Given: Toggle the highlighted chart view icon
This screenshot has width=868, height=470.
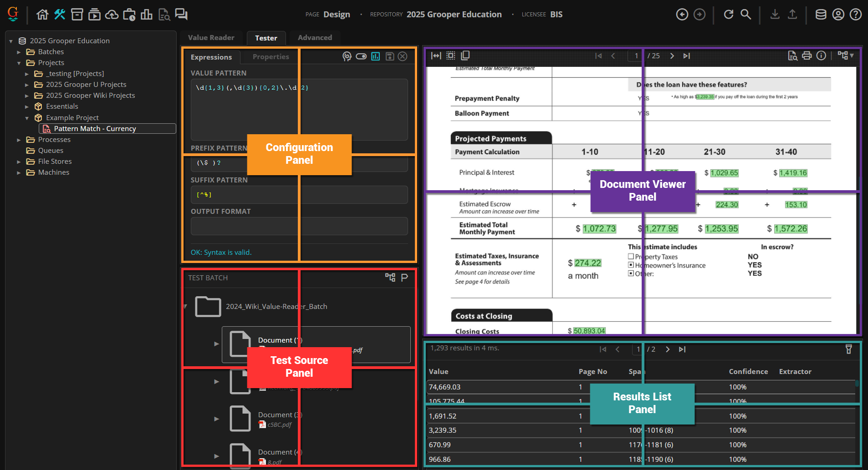Looking at the screenshot, I should pos(375,56).
